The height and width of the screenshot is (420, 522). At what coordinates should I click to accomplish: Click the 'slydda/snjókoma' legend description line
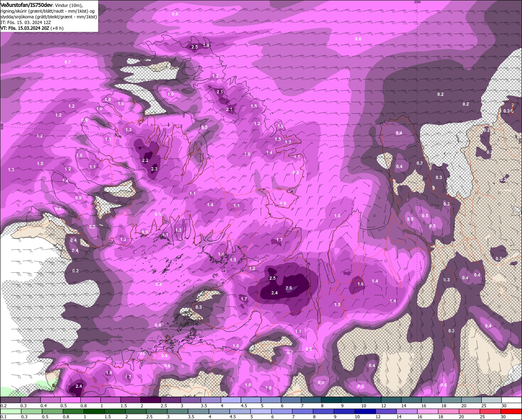49,17
